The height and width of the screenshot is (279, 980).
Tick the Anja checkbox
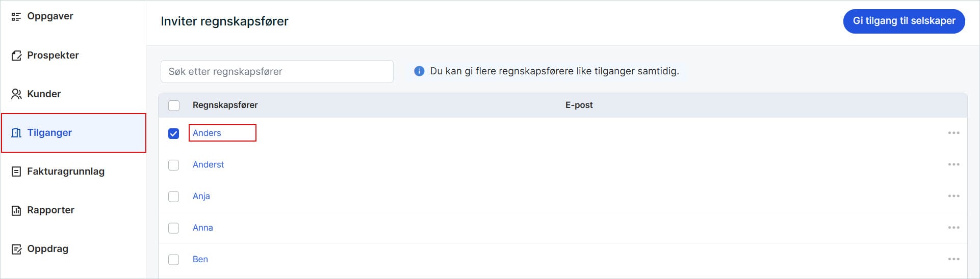coord(174,197)
